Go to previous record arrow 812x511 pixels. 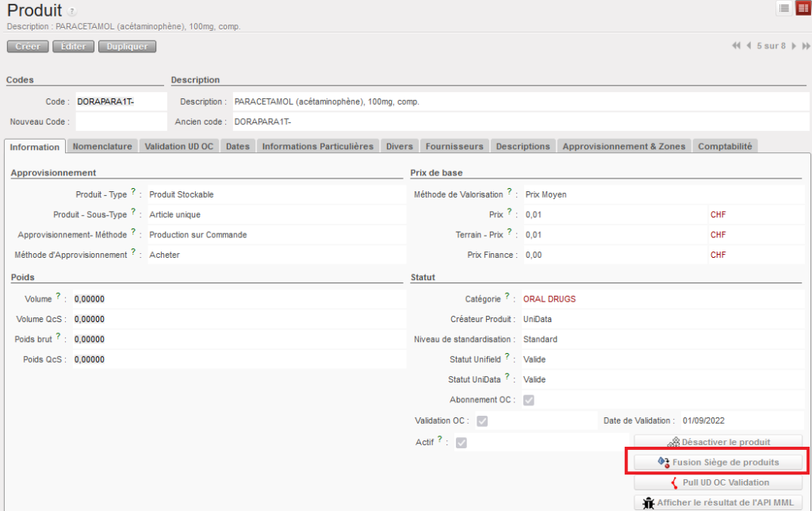749,46
